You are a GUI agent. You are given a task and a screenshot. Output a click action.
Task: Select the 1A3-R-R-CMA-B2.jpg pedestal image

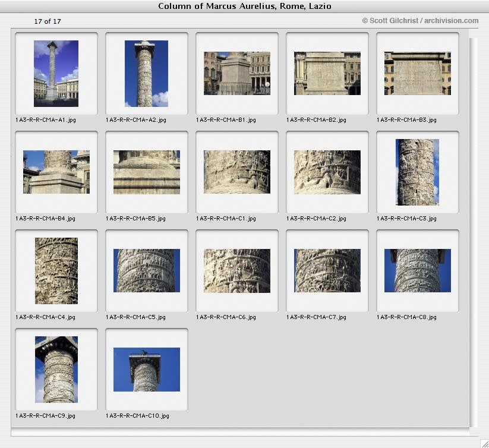[x=327, y=73]
